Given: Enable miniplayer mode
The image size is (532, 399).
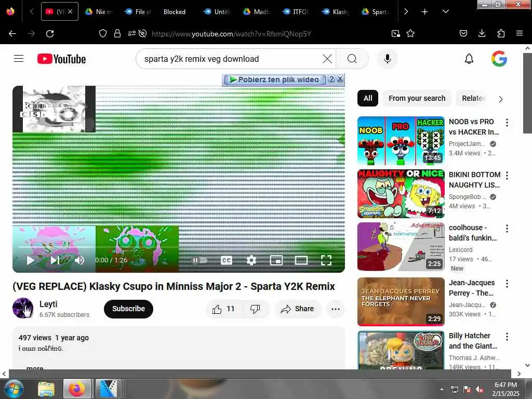Looking at the screenshot, I should (276, 260).
